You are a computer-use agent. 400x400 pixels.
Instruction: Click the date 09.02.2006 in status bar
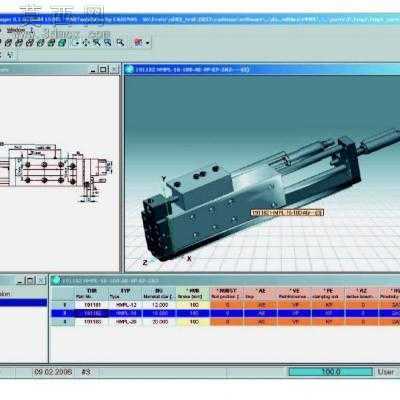[53, 372]
